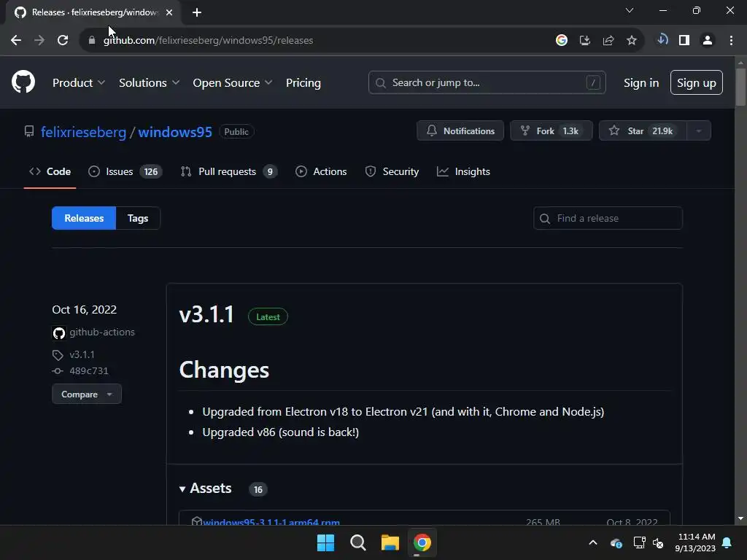This screenshot has width=747, height=560.
Task: Click the network tray icon
Action: (639, 542)
